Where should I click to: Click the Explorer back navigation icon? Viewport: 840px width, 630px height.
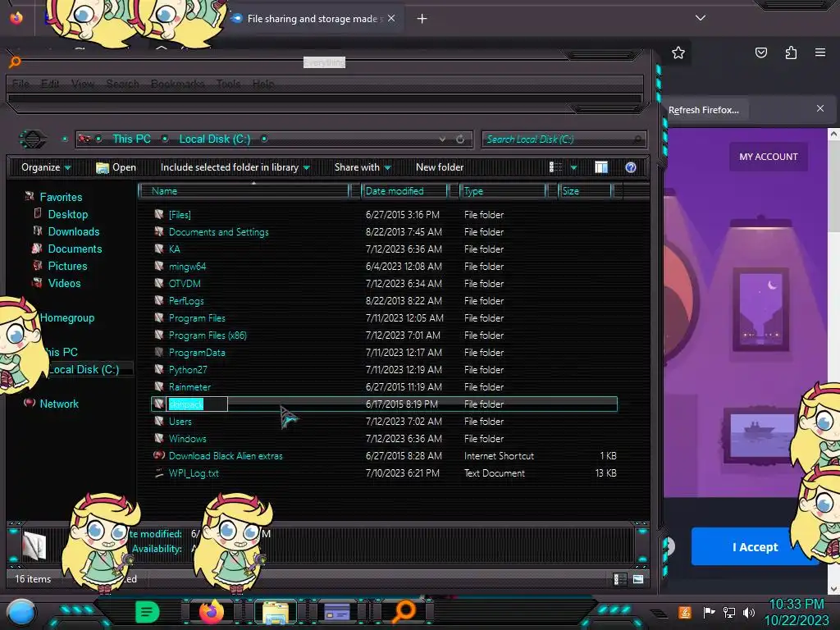point(33,139)
